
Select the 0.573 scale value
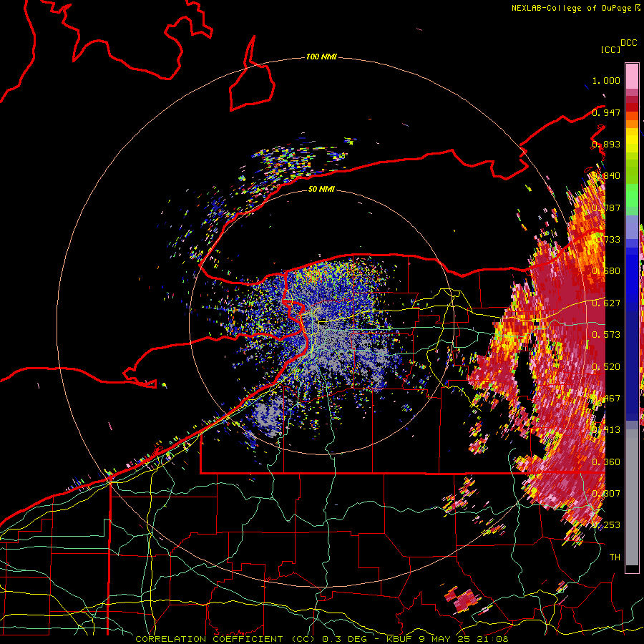click(606, 335)
